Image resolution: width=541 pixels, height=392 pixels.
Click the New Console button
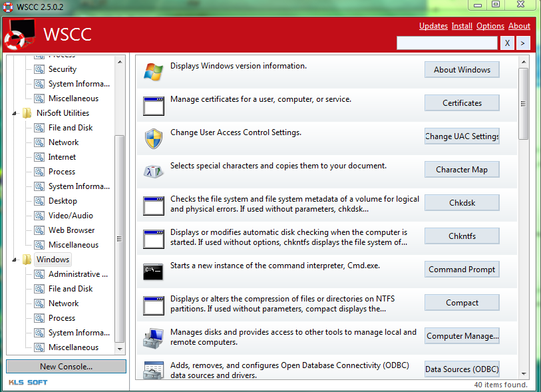pos(67,367)
